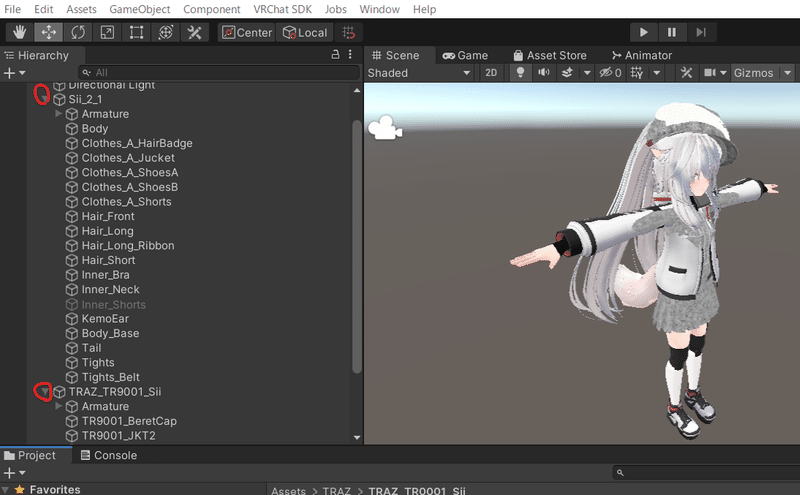Start Play mode
This screenshot has width=800, height=495.
pyautogui.click(x=643, y=33)
